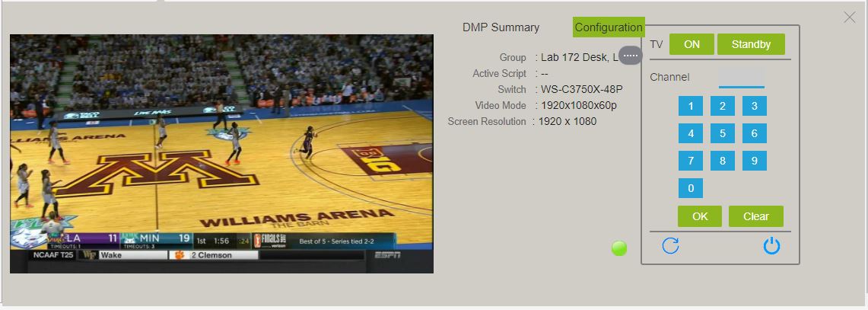
Task: Clear the channel entry
Action: [755, 216]
